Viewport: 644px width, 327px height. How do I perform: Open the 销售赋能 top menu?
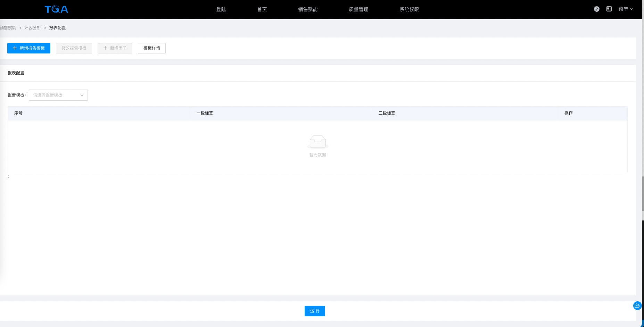(x=308, y=9)
